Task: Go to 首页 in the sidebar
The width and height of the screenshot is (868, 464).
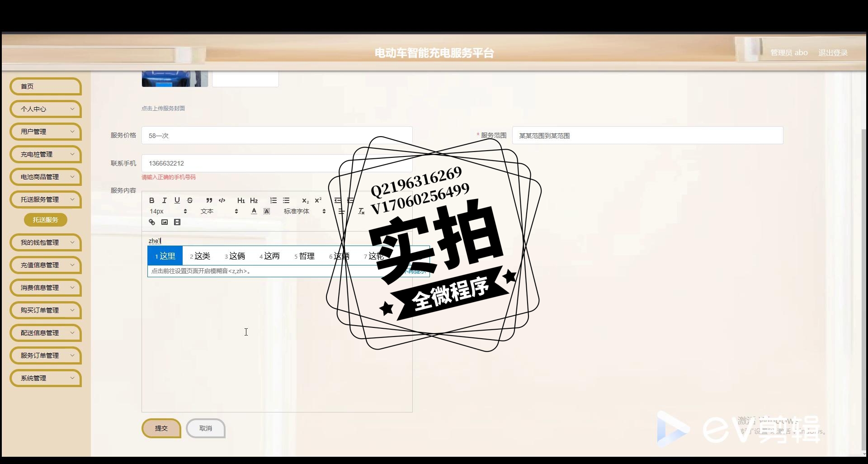Action: pos(45,86)
